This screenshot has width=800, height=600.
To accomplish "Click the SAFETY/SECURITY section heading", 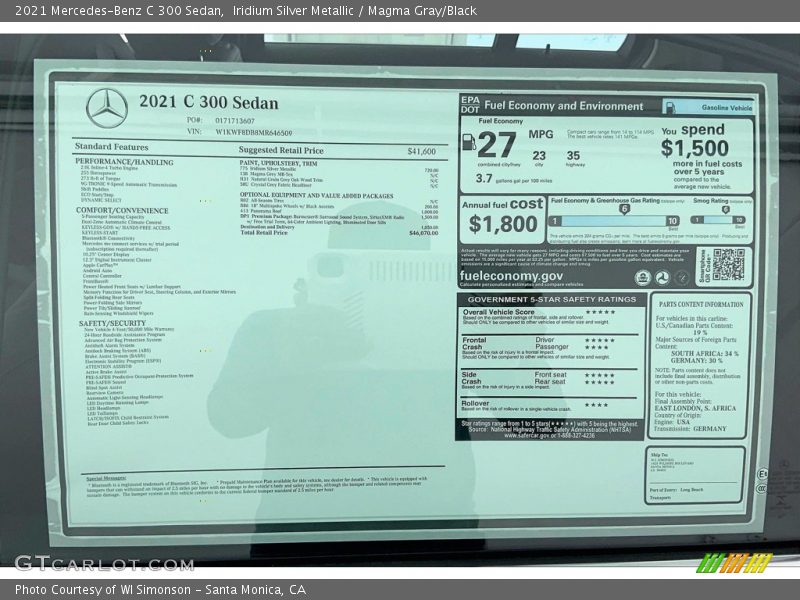I will coord(112,323).
